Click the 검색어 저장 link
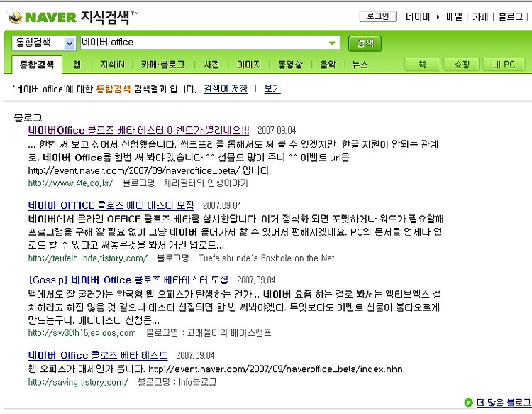 [226, 89]
